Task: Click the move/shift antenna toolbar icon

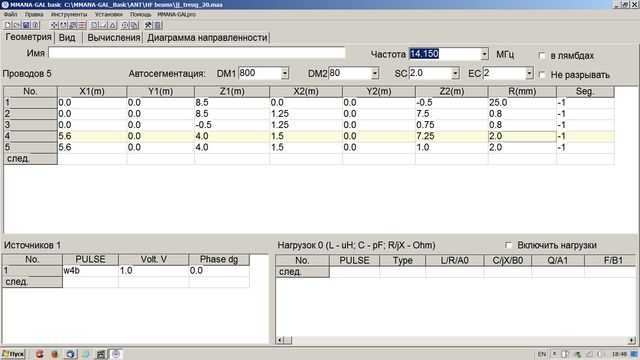Action: pos(54,25)
